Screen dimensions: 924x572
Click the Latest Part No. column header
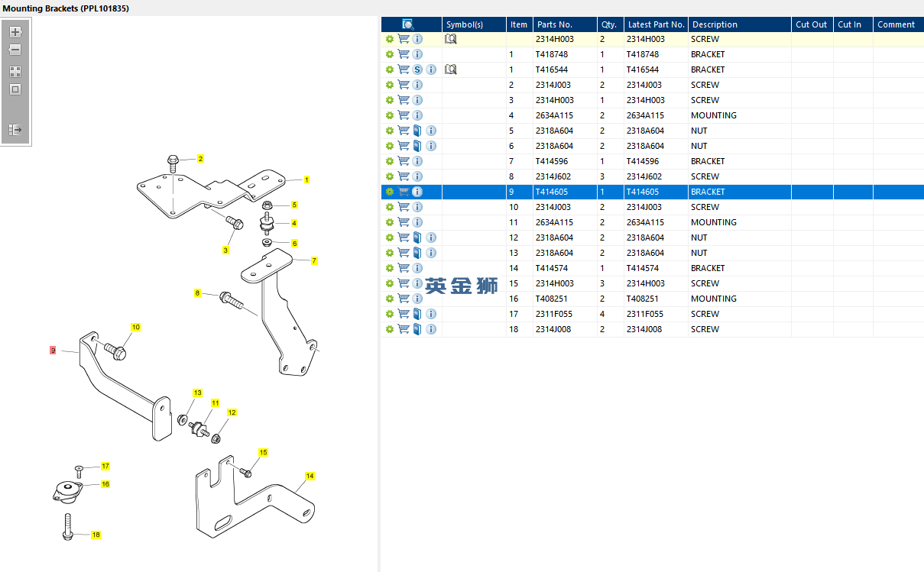pyautogui.click(x=656, y=24)
